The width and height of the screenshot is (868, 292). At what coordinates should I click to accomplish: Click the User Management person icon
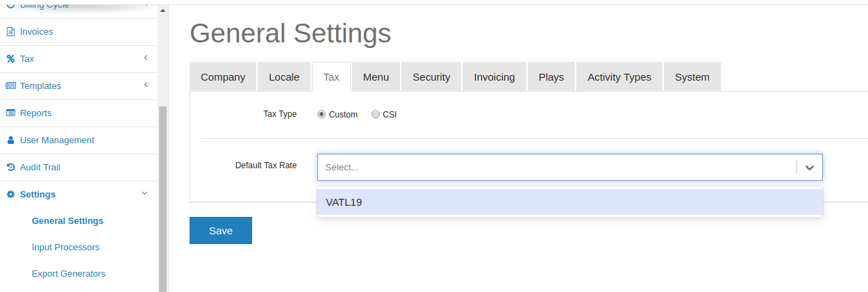coord(10,140)
